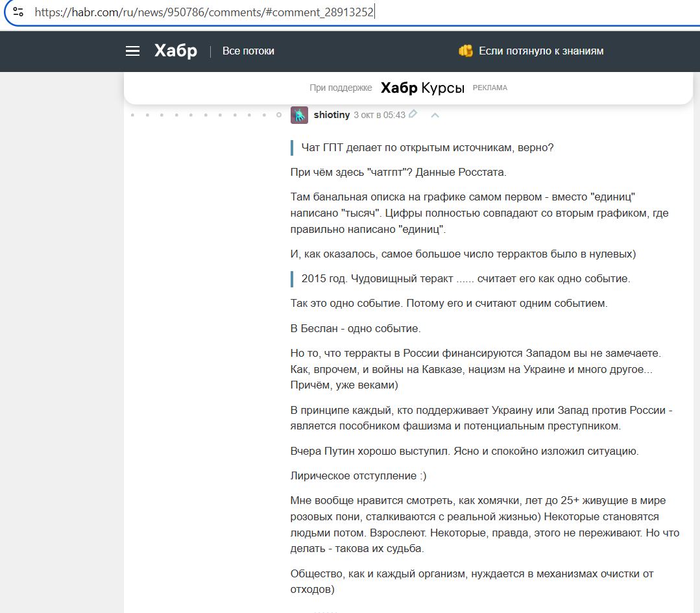Click the quote starting with 2015 год
This screenshot has height=613, width=700.
click(x=465, y=279)
